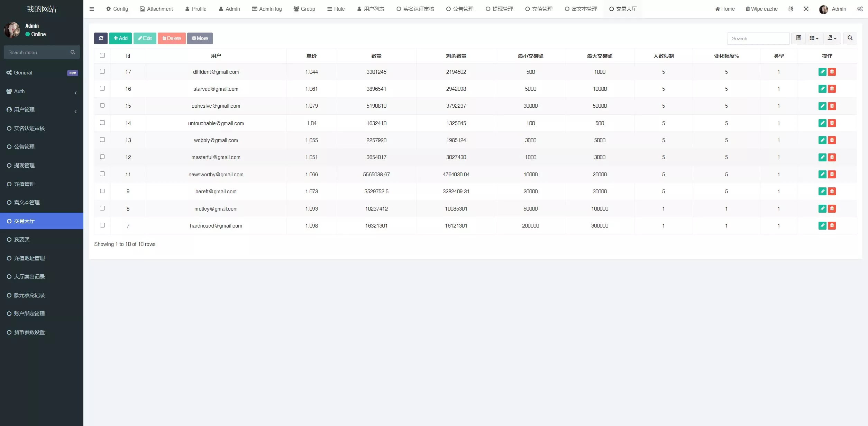Open 充值地址管理 in the sidebar
This screenshot has height=426, width=868.
coord(29,258)
